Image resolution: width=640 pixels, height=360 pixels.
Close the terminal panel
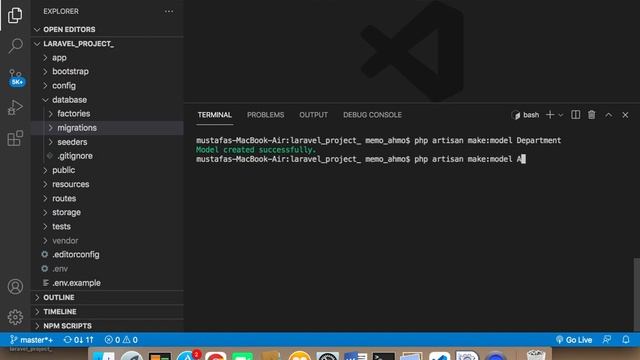pos(625,115)
